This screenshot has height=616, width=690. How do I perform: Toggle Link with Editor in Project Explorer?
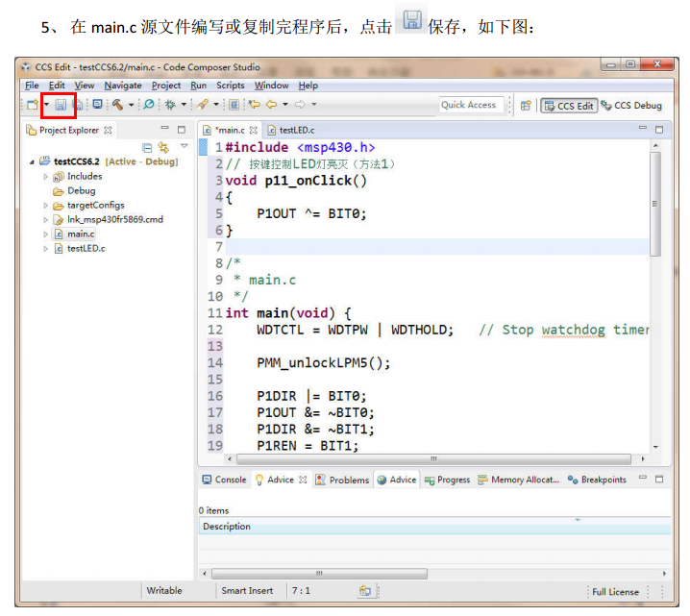[163, 147]
